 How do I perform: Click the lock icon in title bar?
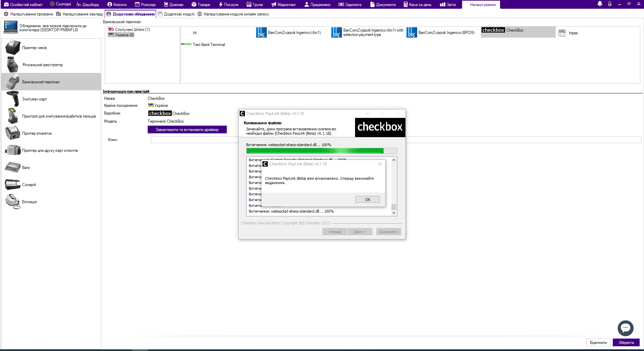pyautogui.click(x=610, y=4)
